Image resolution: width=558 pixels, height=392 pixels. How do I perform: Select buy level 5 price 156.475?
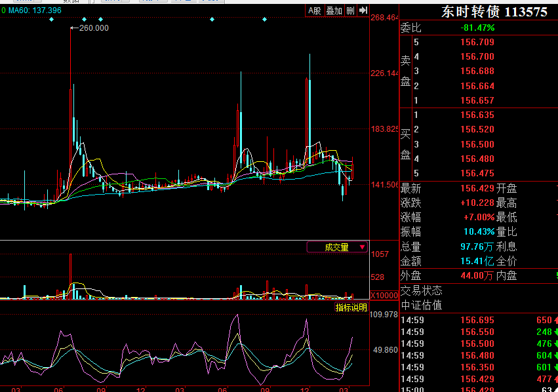pyautogui.click(x=477, y=173)
